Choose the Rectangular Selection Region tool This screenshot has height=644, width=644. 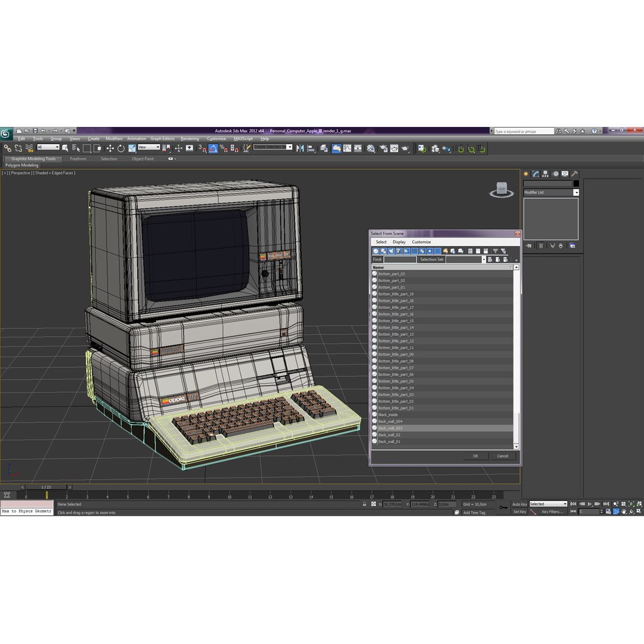tap(86, 148)
